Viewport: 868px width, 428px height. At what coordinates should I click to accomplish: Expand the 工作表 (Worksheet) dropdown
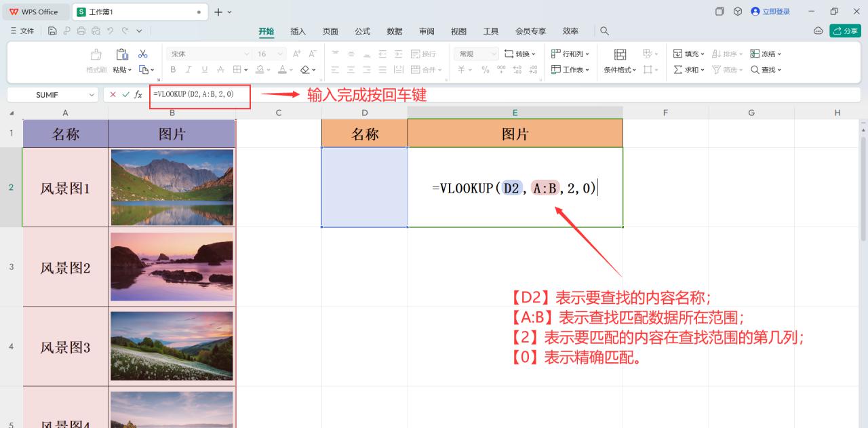click(570, 70)
